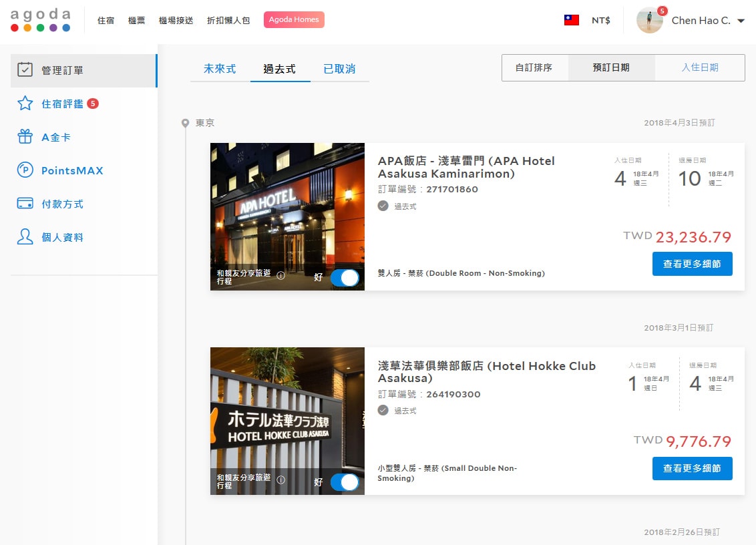This screenshot has width=756, height=545.
Task: Click the Taiwan flag language icon
Action: [x=571, y=20]
